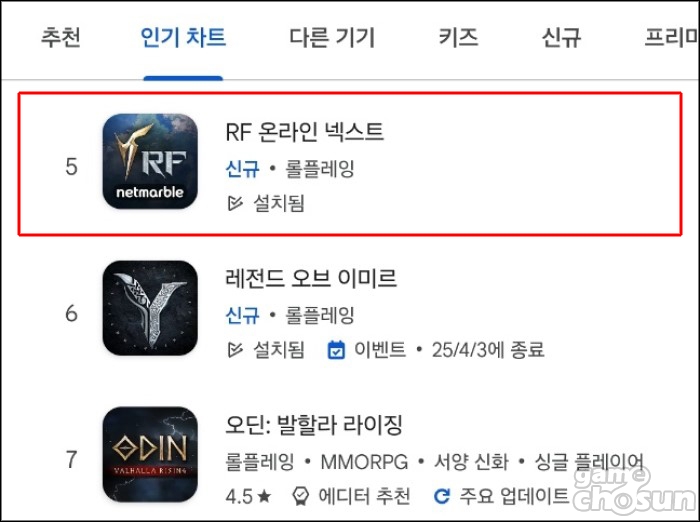Click the 에디터 추천 badge icon

pyautogui.click(x=300, y=496)
